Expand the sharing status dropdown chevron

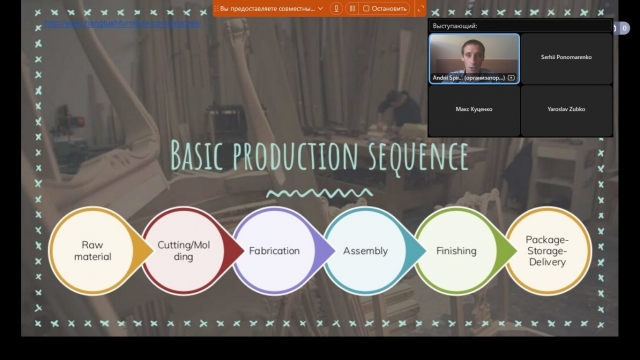(321, 8)
